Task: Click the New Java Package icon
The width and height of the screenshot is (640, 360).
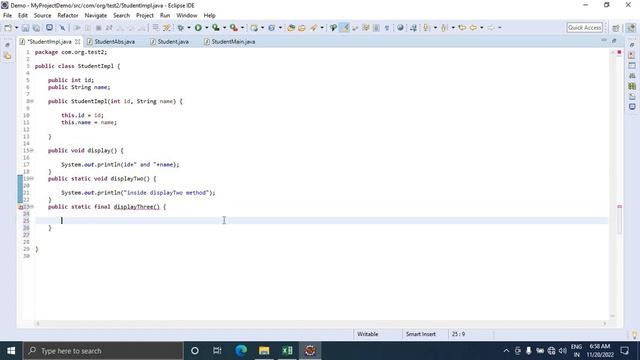Action: 254,28
